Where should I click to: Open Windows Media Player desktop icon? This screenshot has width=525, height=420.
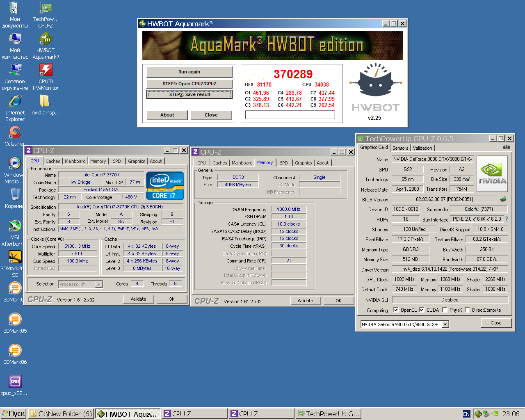(x=14, y=171)
